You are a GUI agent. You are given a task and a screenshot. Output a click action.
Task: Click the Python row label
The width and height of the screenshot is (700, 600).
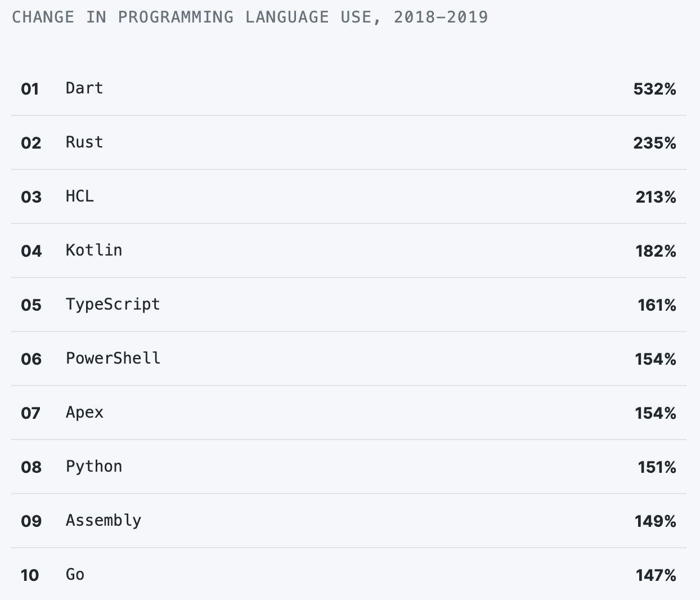tap(94, 467)
